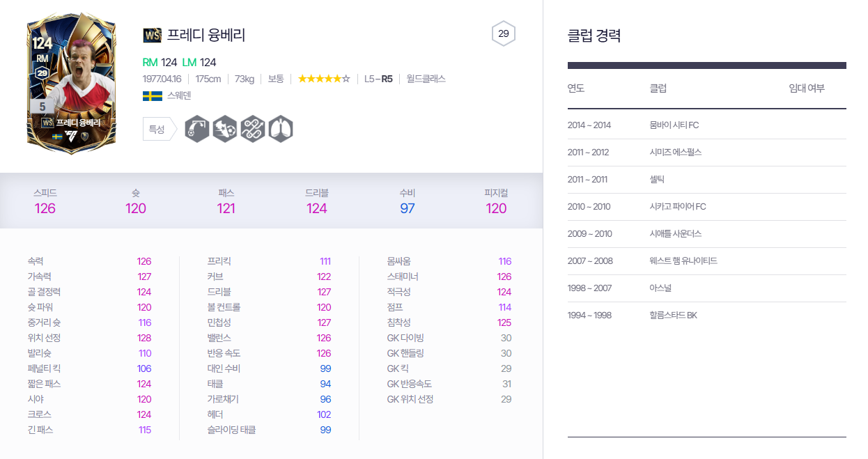Image resolution: width=868 pixels, height=459 pixels.
Task: Click the 속력 stat label
Action: (x=36, y=261)
